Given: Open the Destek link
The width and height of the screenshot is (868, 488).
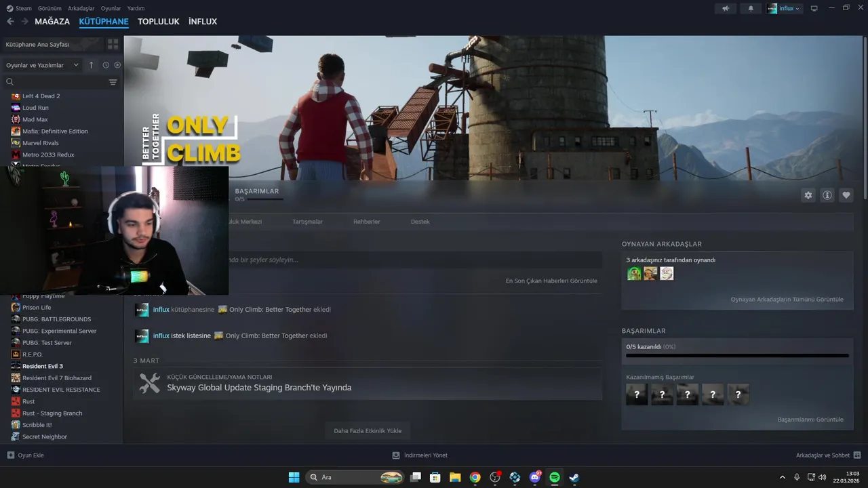Looking at the screenshot, I should 420,222.
